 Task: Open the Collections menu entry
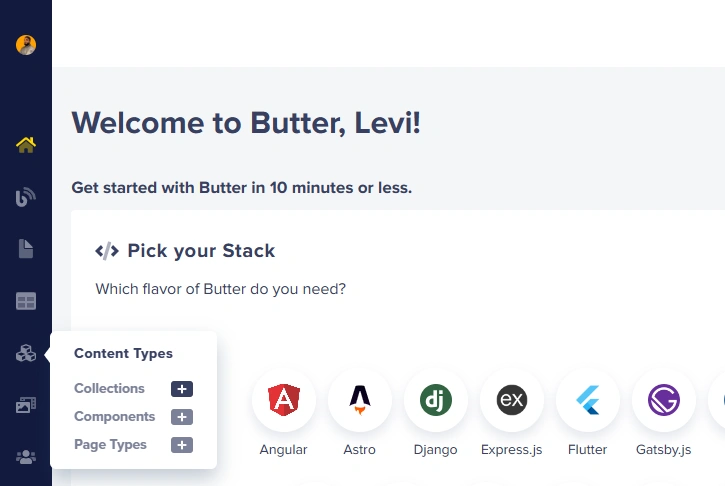pos(109,388)
